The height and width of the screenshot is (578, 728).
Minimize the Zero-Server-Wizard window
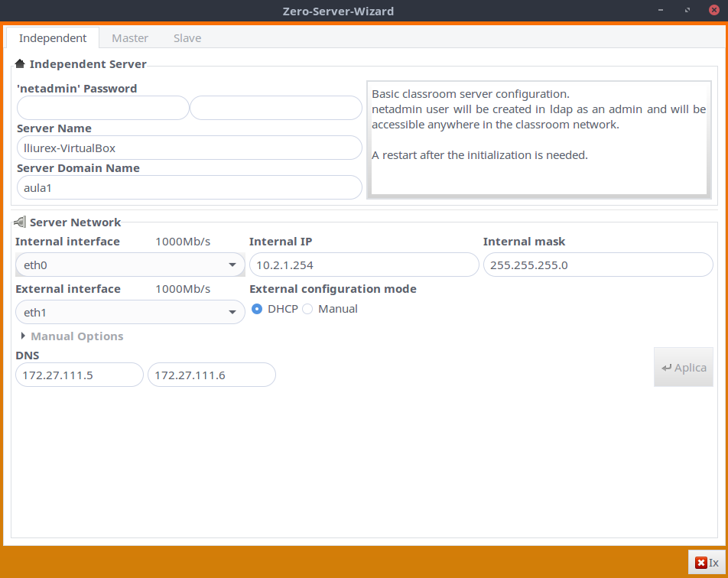tap(660, 11)
